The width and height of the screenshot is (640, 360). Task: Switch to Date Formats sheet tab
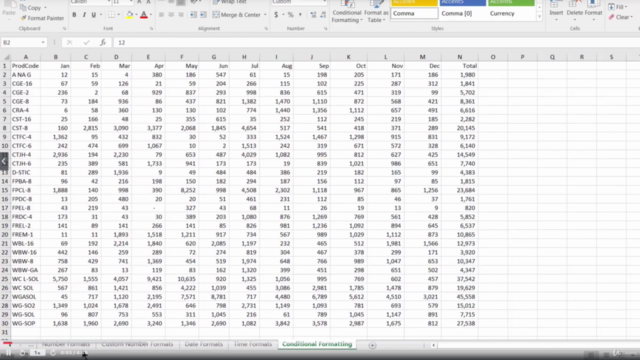[x=204, y=344]
